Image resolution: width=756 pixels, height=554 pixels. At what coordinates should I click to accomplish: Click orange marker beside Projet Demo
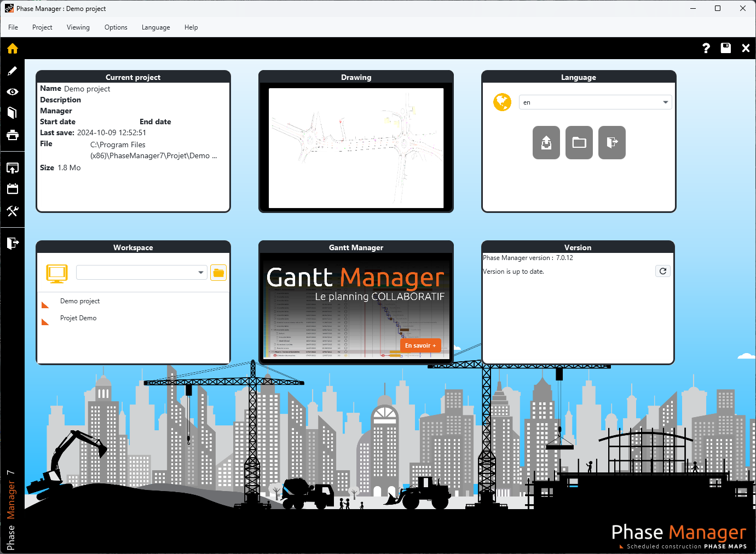tap(45, 322)
